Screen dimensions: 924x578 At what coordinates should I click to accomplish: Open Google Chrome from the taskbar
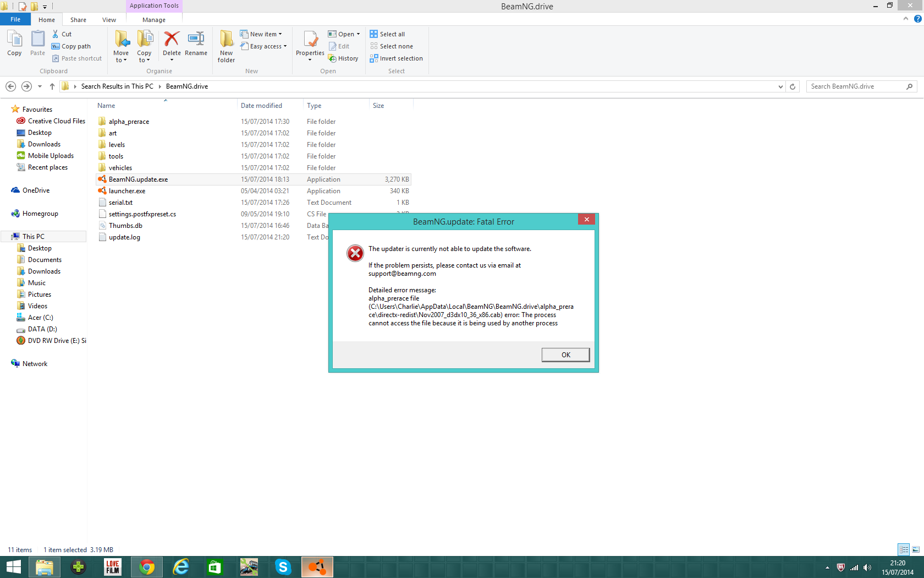point(147,567)
